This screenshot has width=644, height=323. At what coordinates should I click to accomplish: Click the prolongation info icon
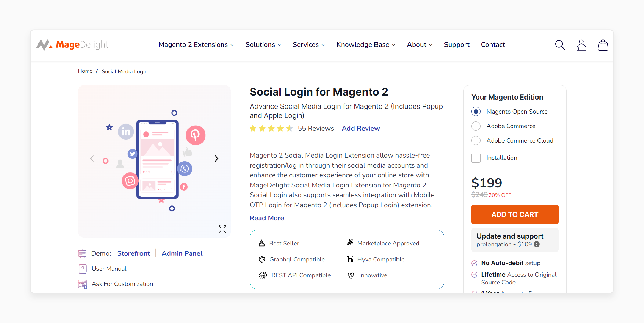pos(536,244)
